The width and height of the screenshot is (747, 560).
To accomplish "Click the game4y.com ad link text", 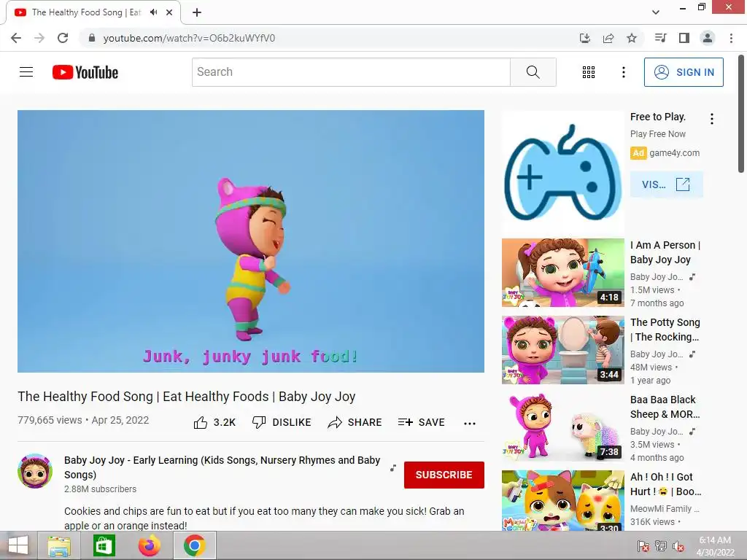I will coord(674,153).
